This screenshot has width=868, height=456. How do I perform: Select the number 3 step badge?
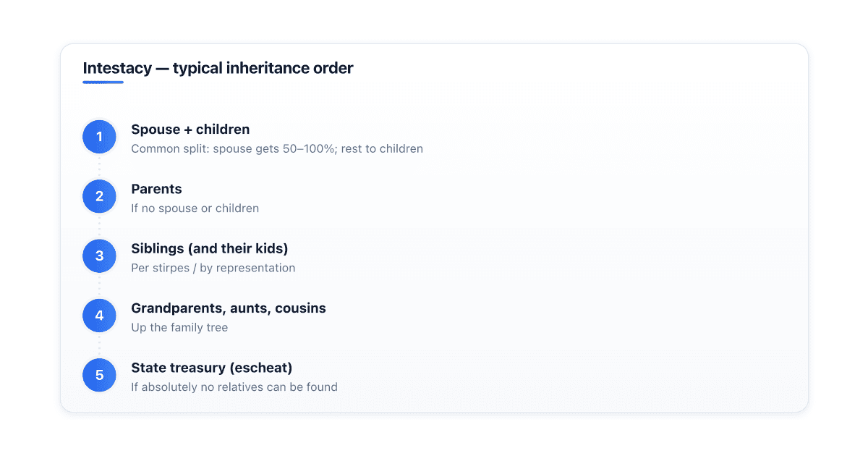click(x=99, y=256)
